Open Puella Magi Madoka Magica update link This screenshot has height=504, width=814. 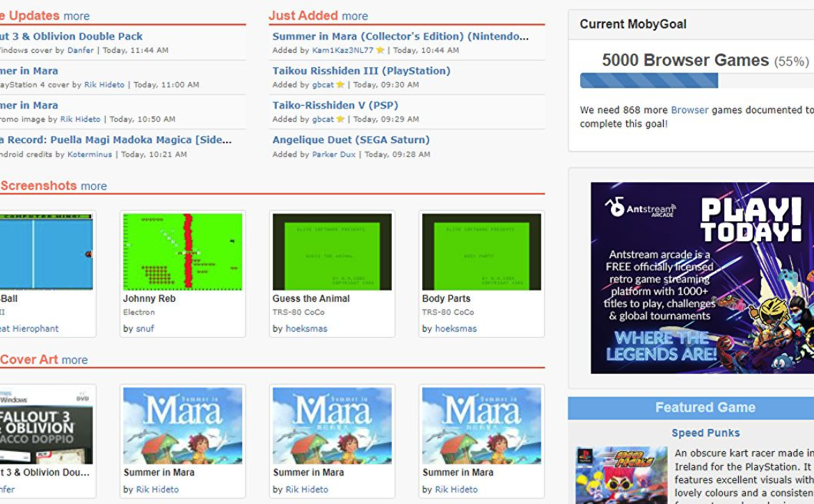pos(115,140)
